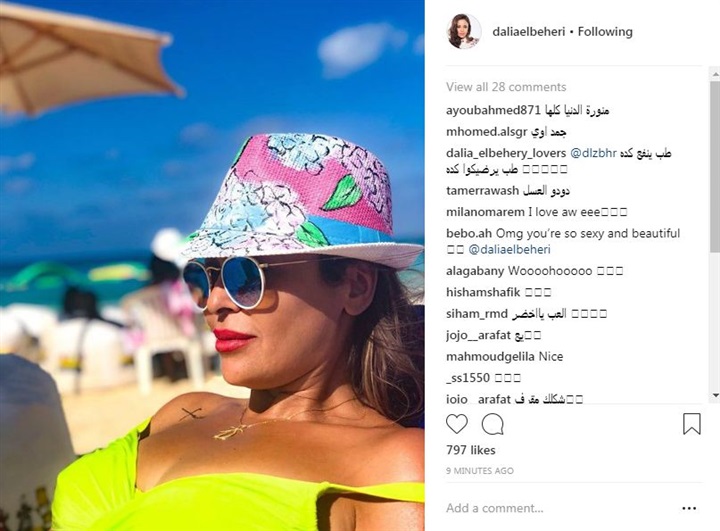Image resolution: width=720 pixels, height=531 pixels.
Task: Open the 9 minutes ago timestamp link
Action: [480, 471]
